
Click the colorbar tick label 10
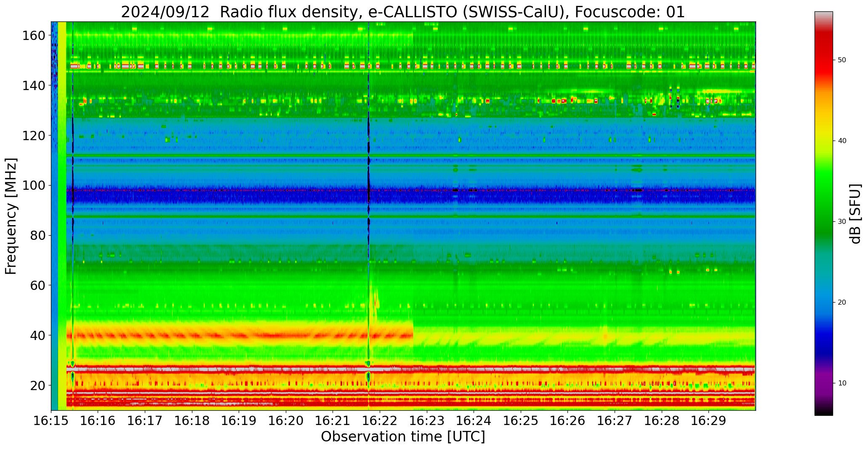(x=842, y=383)
